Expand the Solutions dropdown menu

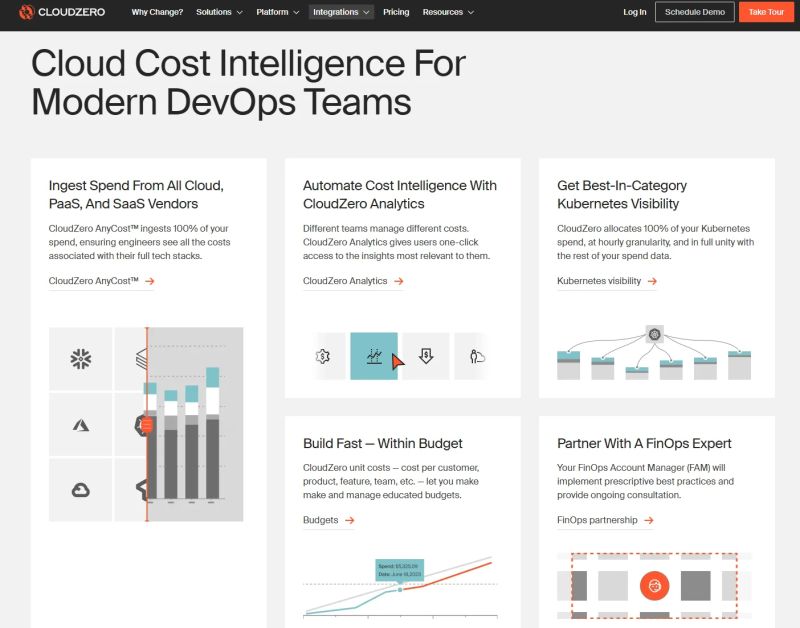pos(221,12)
